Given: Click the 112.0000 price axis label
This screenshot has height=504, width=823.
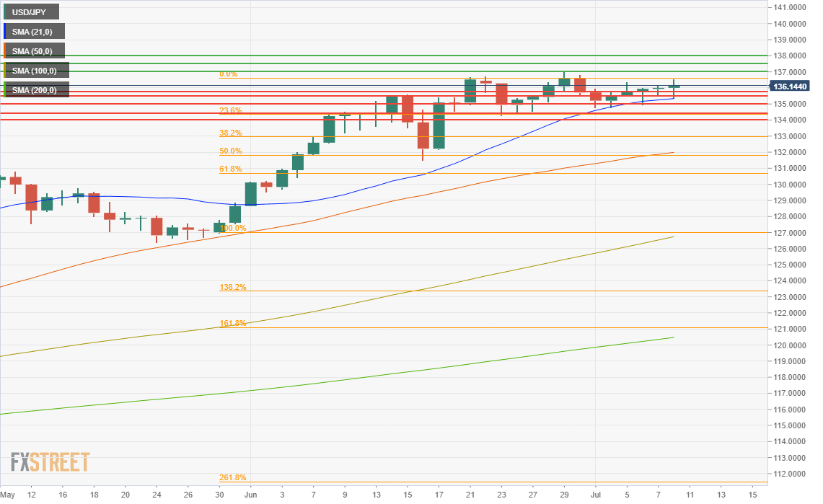Looking at the screenshot, I should [x=789, y=474].
